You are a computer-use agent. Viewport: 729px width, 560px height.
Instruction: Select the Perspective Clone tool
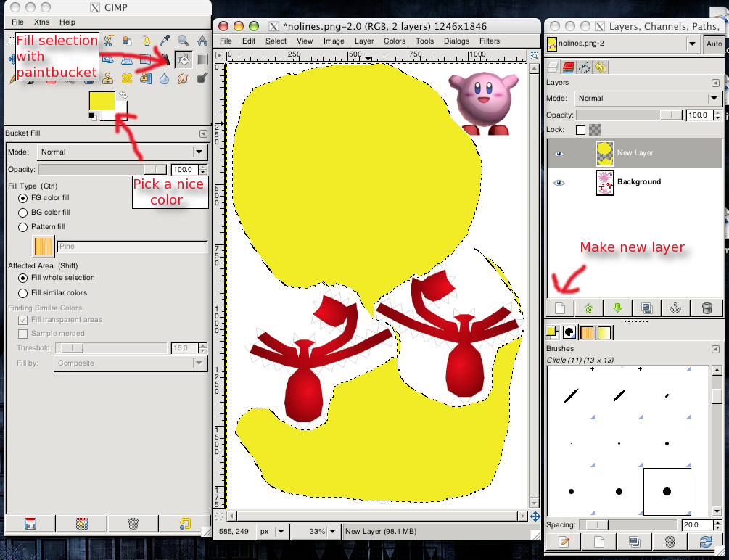(x=146, y=78)
